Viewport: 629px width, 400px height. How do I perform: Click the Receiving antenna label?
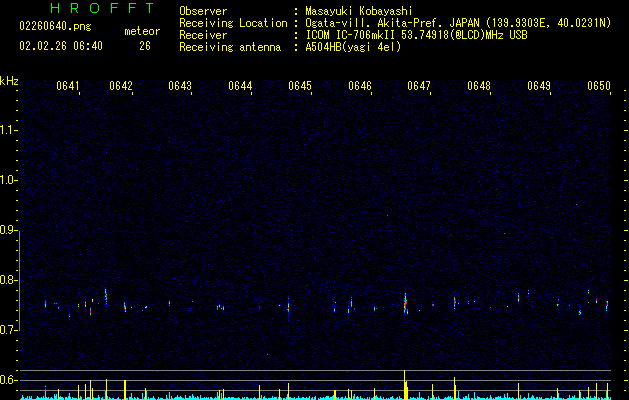coord(230,47)
